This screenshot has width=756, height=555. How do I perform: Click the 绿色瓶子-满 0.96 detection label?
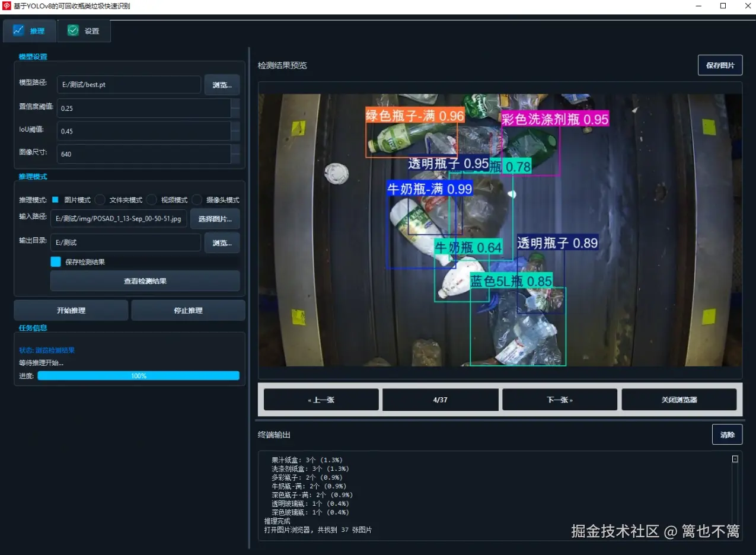414,116
